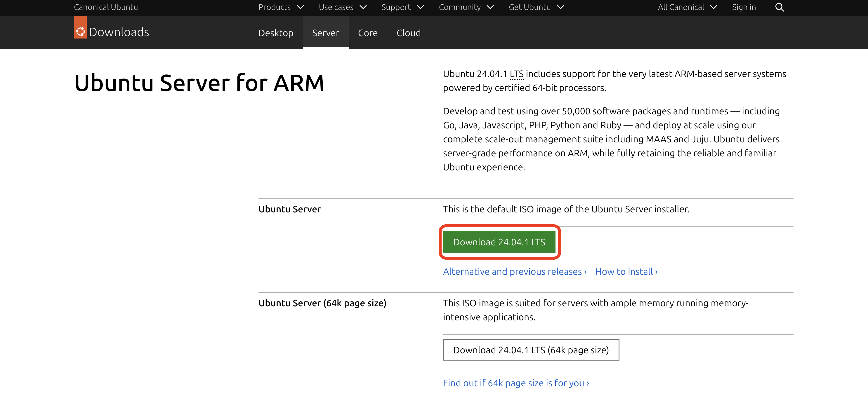Select the Server tab
The width and height of the screenshot is (868, 416).
point(325,33)
